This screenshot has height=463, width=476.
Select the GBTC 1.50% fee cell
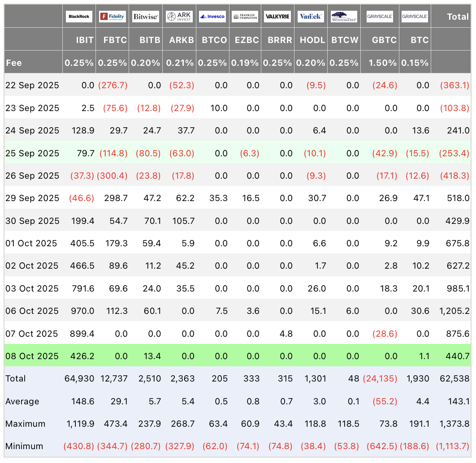pyautogui.click(x=383, y=63)
